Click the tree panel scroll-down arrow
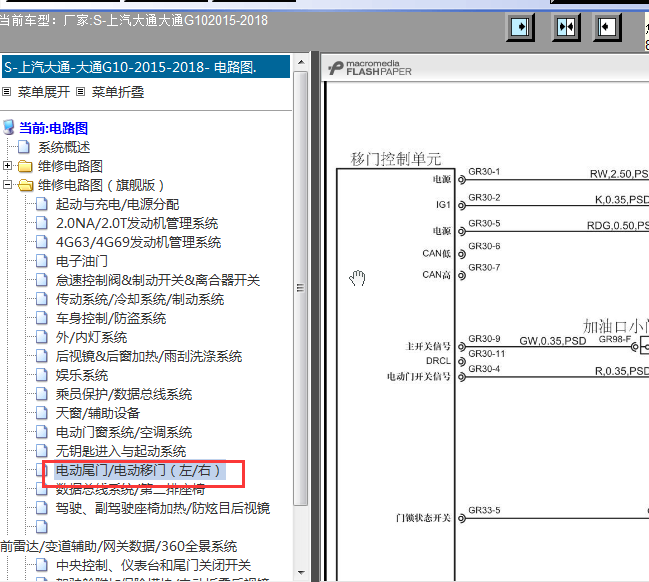Image resolution: width=649 pixels, height=582 pixels. (x=301, y=573)
